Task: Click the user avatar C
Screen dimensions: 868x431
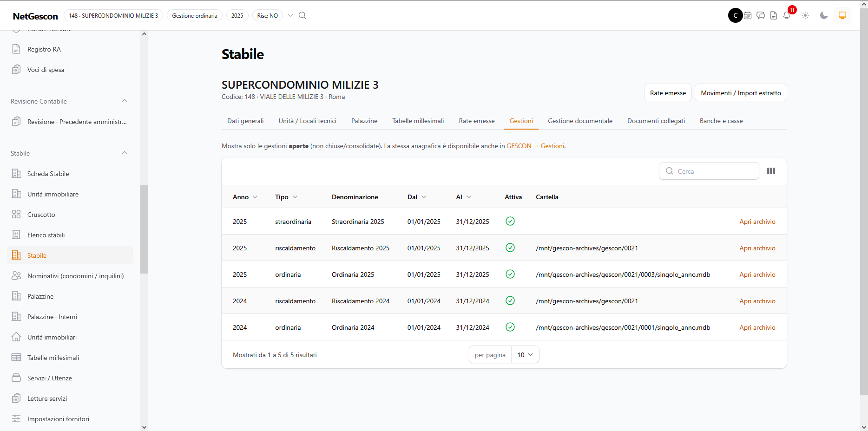Action: [735, 15]
